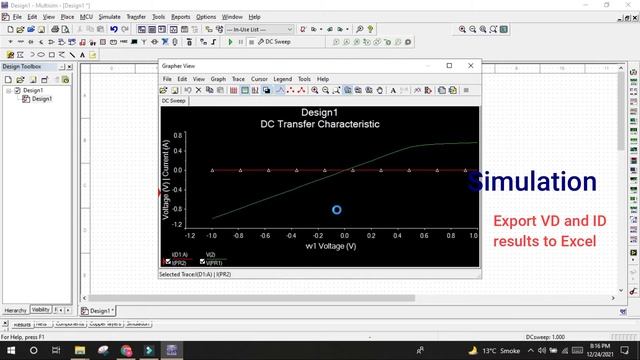
Task: Toggle Show grid icon in Grapher toolbar
Action: [x=233, y=90]
